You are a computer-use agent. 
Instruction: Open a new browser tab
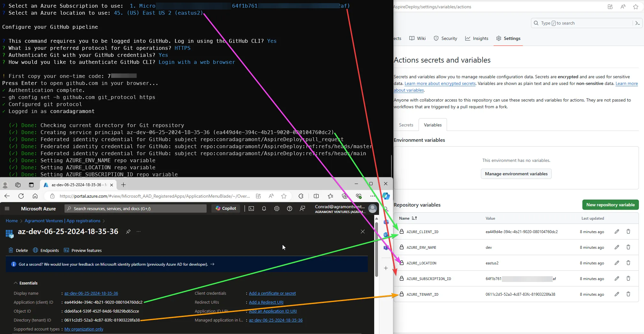[124, 185]
